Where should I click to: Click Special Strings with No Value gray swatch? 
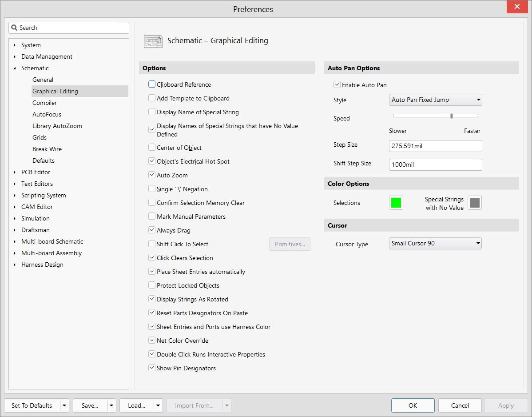[x=475, y=203]
